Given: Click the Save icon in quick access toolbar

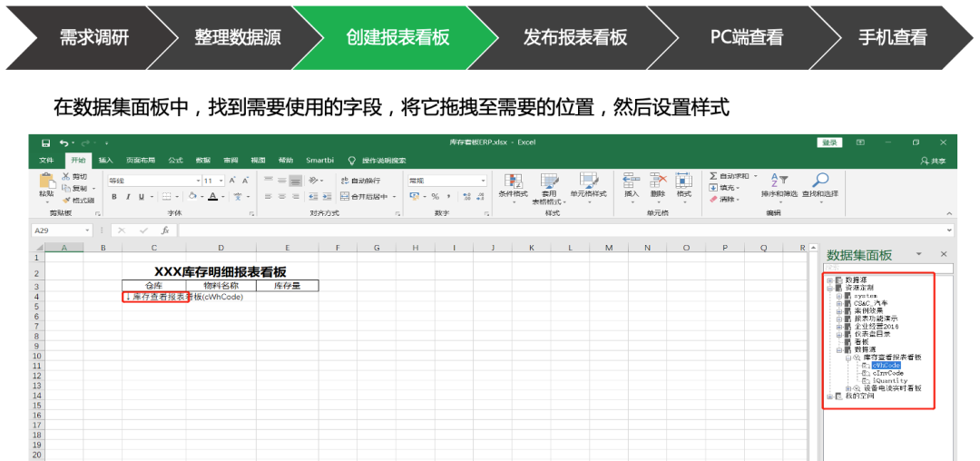Looking at the screenshot, I should [x=45, y=143].
